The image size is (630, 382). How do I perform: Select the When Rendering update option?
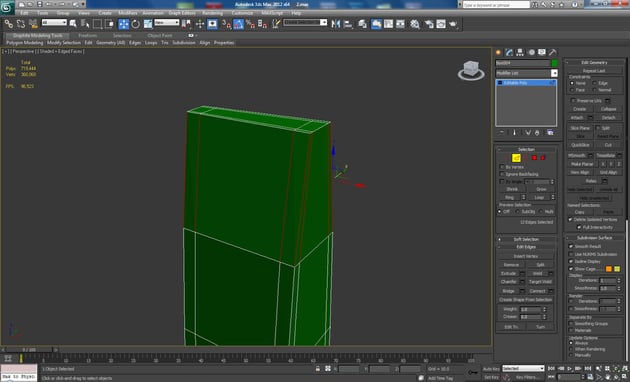[x=571, y=349]
